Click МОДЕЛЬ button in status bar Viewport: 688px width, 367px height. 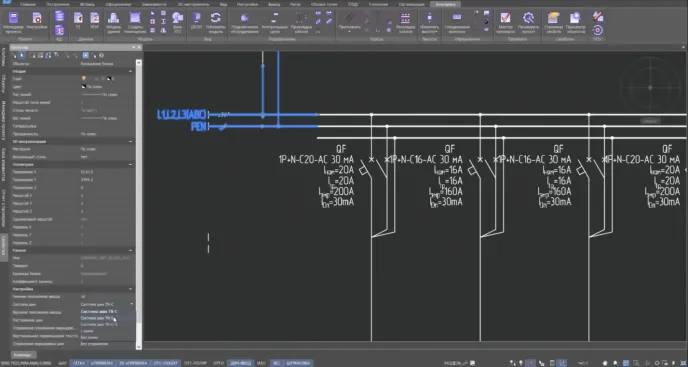[x=454, y=363]
